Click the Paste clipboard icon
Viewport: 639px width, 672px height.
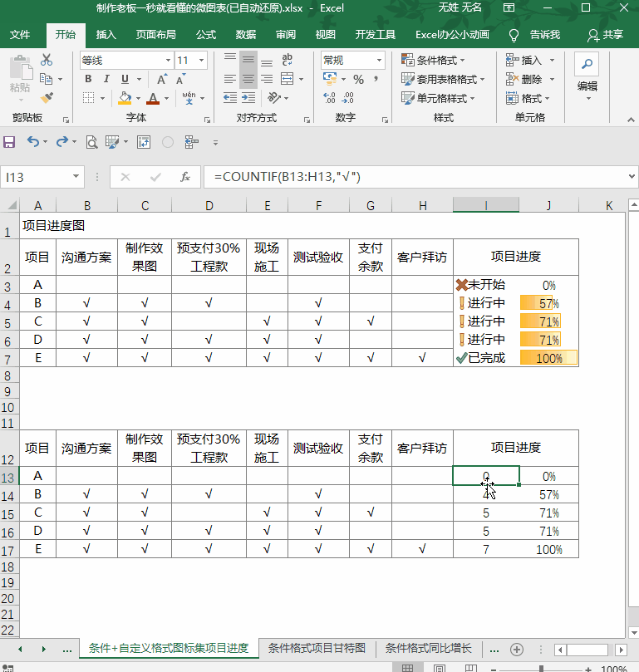click(21, 68)
